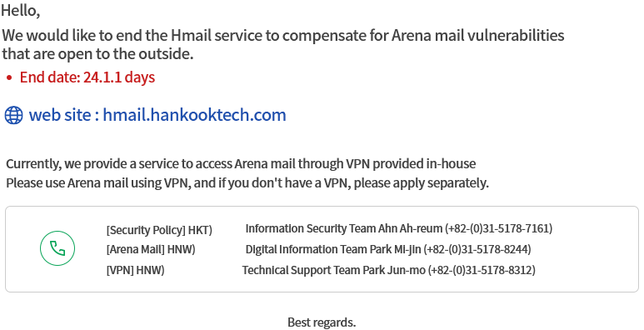Image resolution: width=644 pixels, height=330 pixels.
Task: Click Park Mi-jin's phone number
Action: [477, 249]
